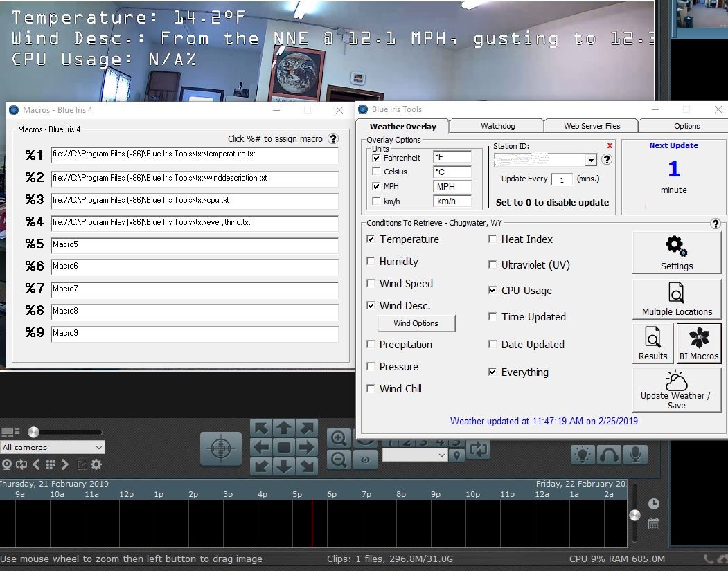Switch to the Watchdog tab
Image resolution: width=728 pixels, height=571 pixels.
coord(497,126)
